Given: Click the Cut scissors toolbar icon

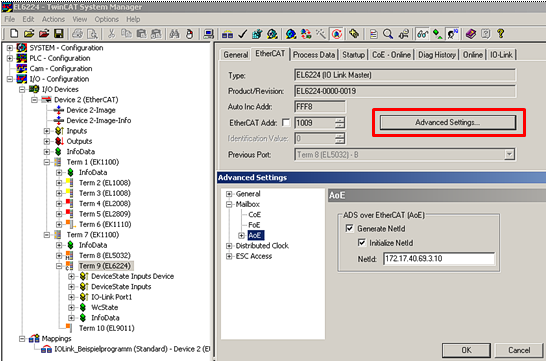Looking at the screenshot, I should coord(111,34).
